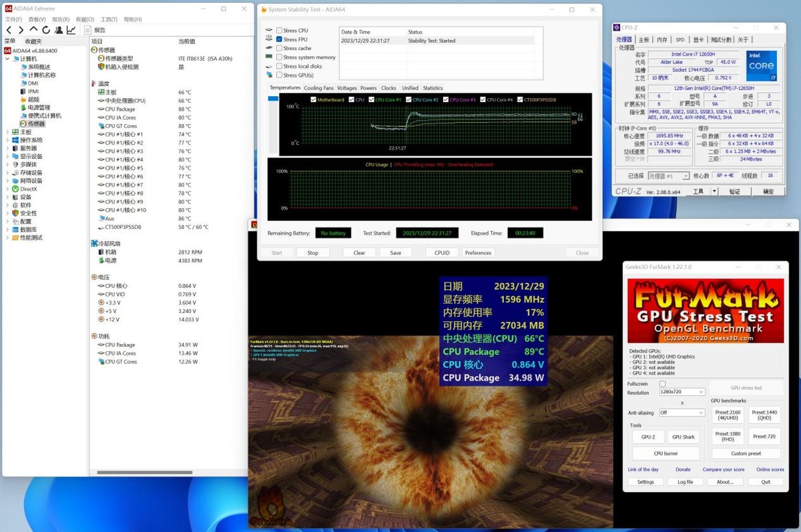The width and height of the screenshot is (801, 532).
Task: Click the Intel Core logo in CPU-Z
Action: pos(761,66)
